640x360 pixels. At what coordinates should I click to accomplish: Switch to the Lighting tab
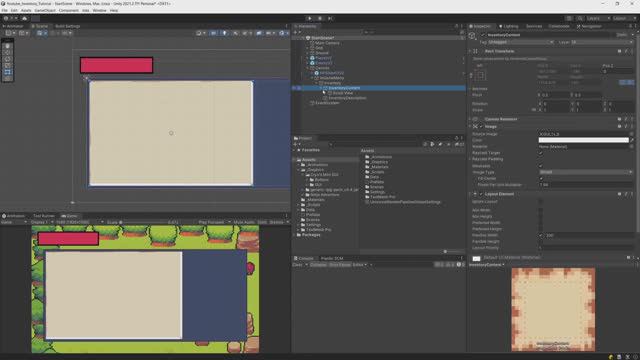coord(509,26)
